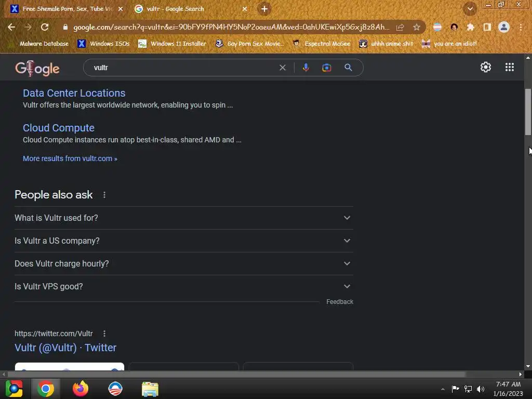Click the Feedback link
Screen dimensions: 532x399
340,302
